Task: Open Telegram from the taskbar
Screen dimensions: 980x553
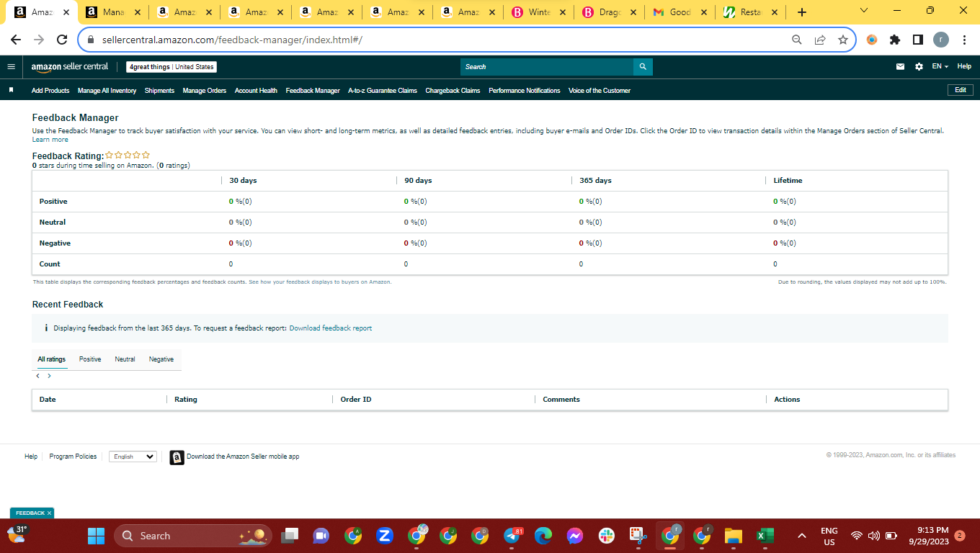Action: pyautogui.click(x=512, y=536)
